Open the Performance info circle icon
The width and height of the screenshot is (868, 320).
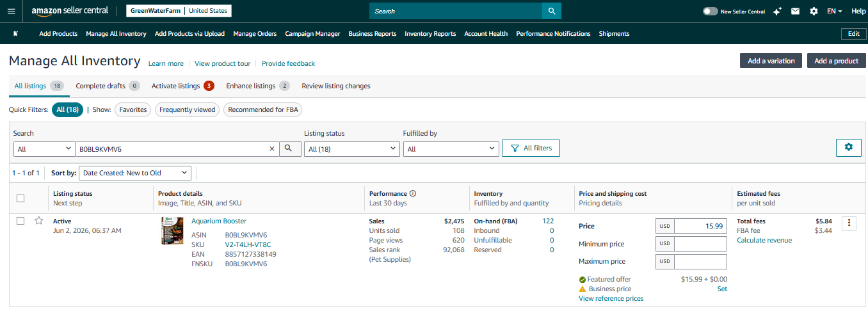point(413,193)
